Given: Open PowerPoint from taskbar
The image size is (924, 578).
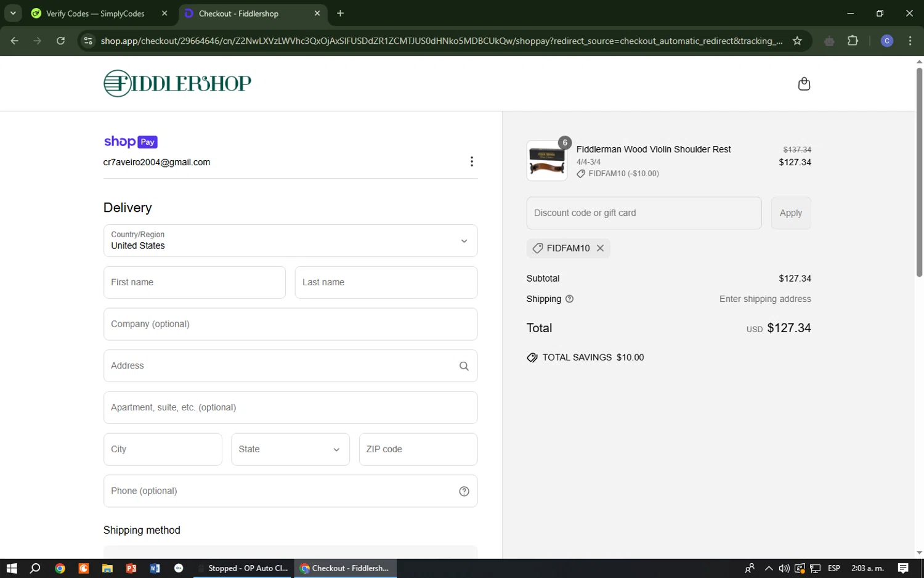Looking at the screenshot, I should click(131, 568).
